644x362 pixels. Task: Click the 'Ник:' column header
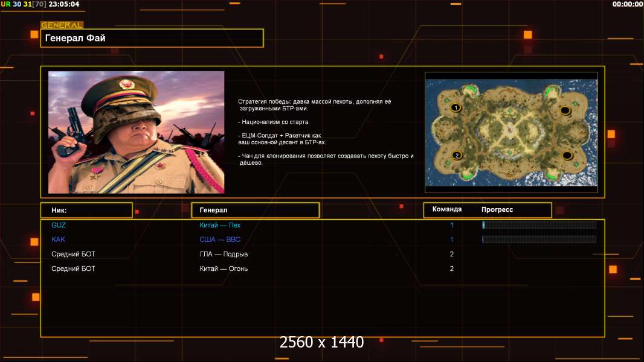tap(86, 211)
